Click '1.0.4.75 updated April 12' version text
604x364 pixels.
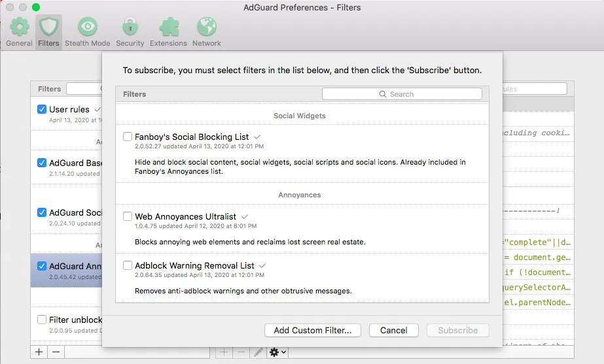(196, 226)
